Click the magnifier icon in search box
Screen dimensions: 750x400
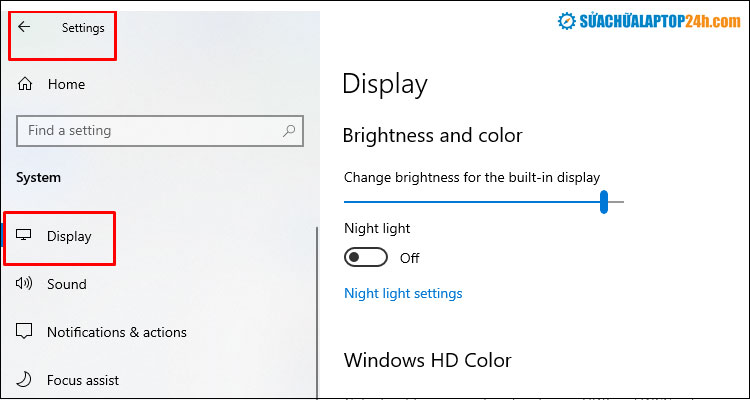pos(289,131)
